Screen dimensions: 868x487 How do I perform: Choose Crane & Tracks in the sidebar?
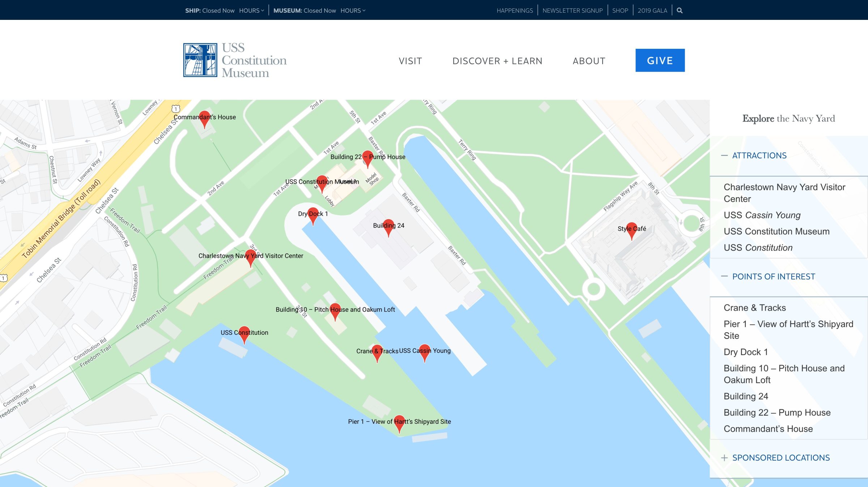pos(755,308)
